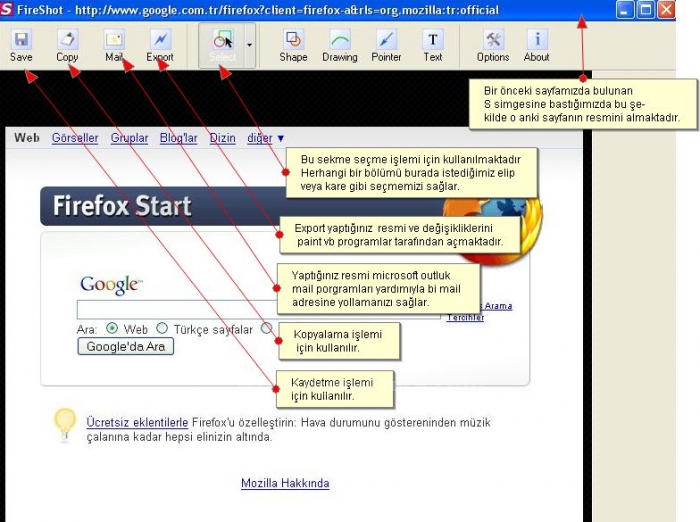Select the "Web" search radio button

(x=112, y=328)
